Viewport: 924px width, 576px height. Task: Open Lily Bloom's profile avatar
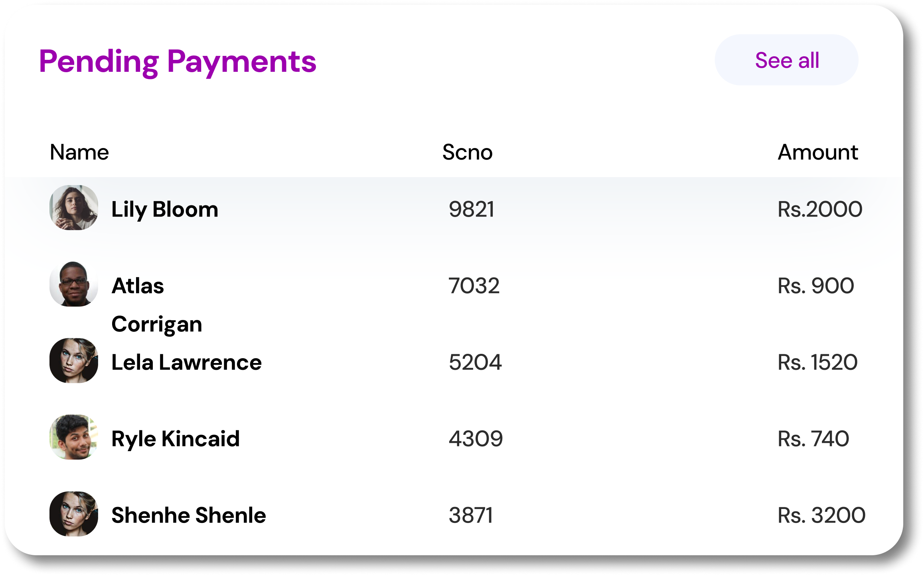tap(74, 207)
